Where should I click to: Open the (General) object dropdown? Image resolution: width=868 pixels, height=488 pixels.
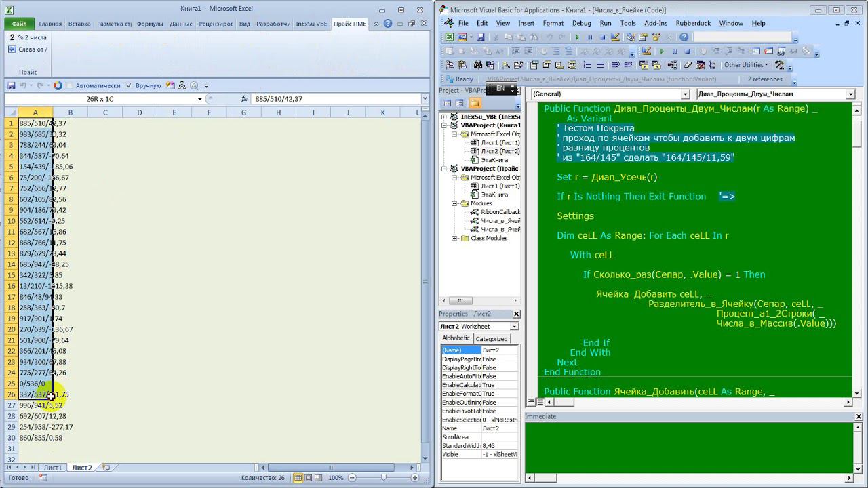(685, 94)
